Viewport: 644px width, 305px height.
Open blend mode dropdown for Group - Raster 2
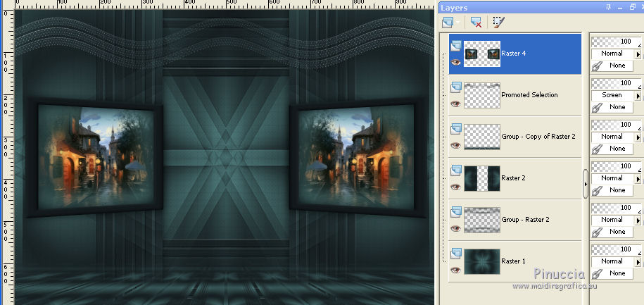pyautogui.click(x=638, y=220)
